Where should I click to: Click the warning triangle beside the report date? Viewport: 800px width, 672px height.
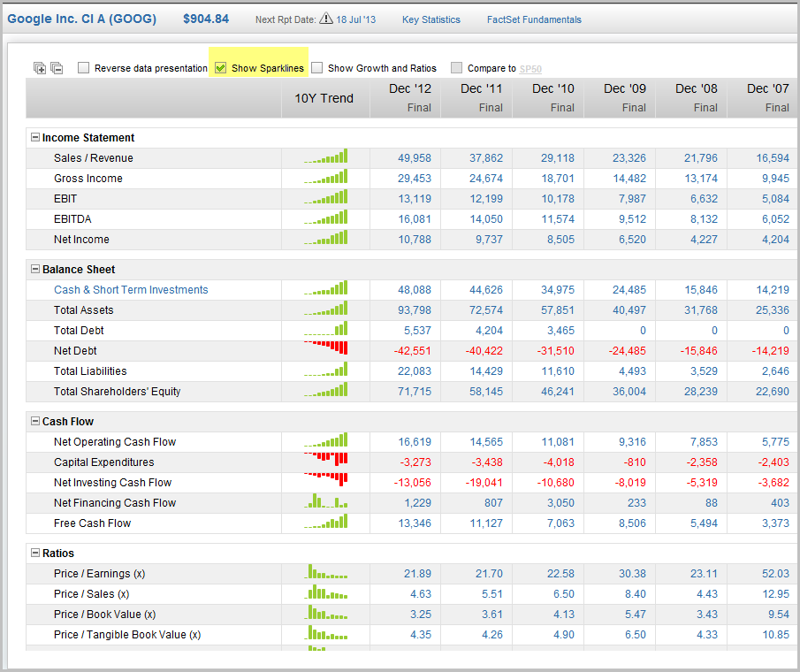click(324, 17)
